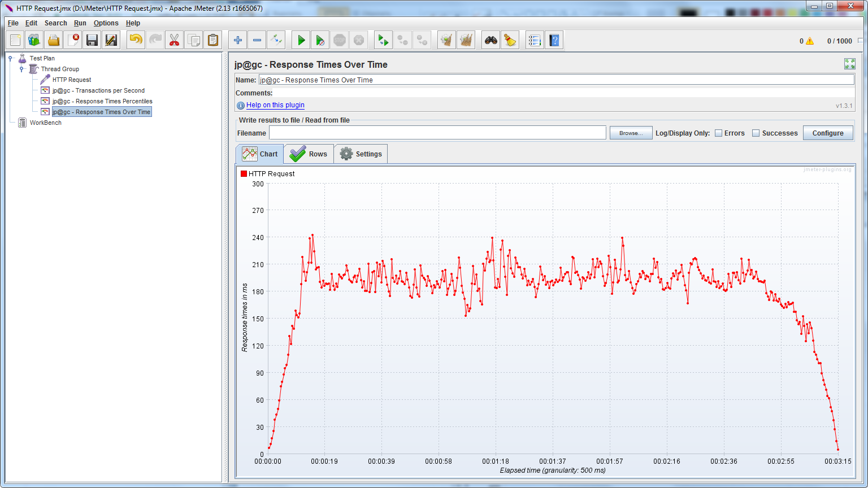Viewport: 868px width, 488px height.
Task: Open the Help menu
Action: [133, 23]
